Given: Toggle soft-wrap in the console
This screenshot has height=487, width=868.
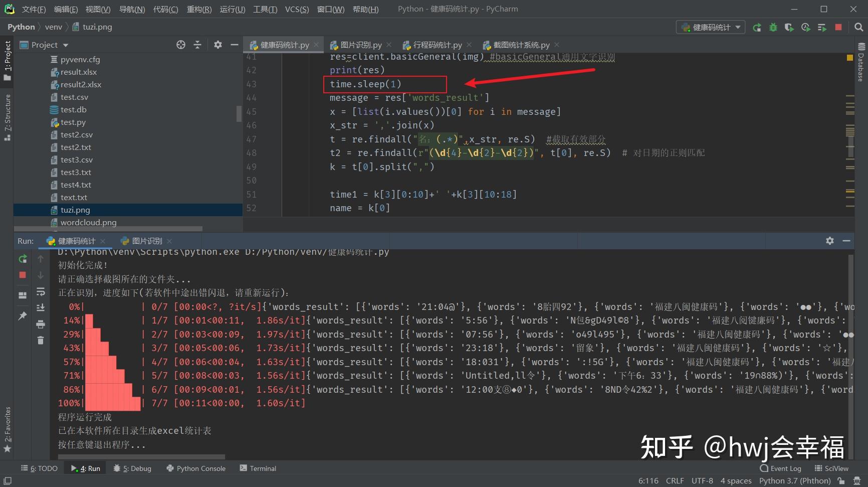Looking at the screenshot, I should pos(41,292).
